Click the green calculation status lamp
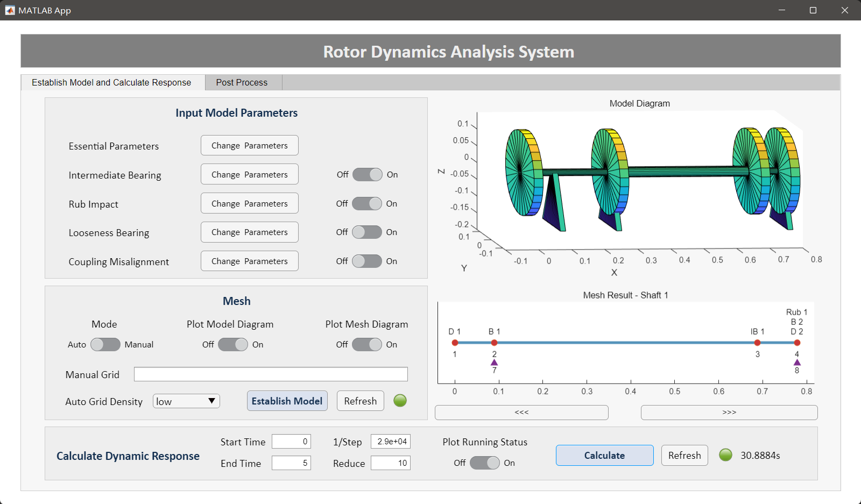The width and height of the screenshot is (861, 504). 726,455
